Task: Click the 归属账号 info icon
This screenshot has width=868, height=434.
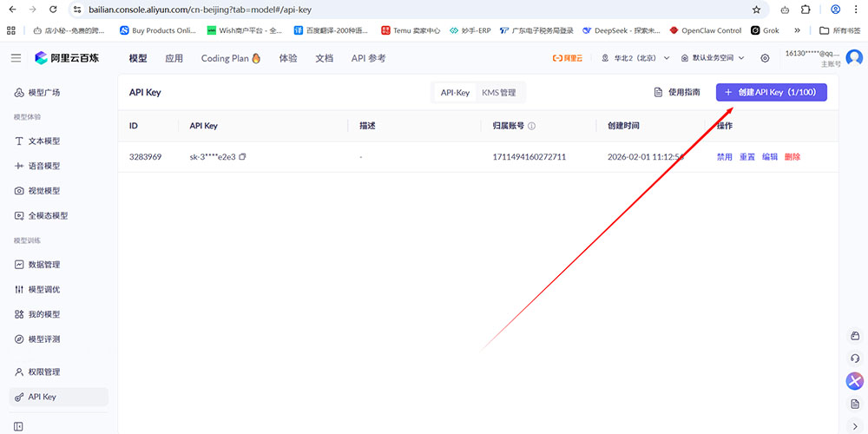Action: [x=531, y=126]
